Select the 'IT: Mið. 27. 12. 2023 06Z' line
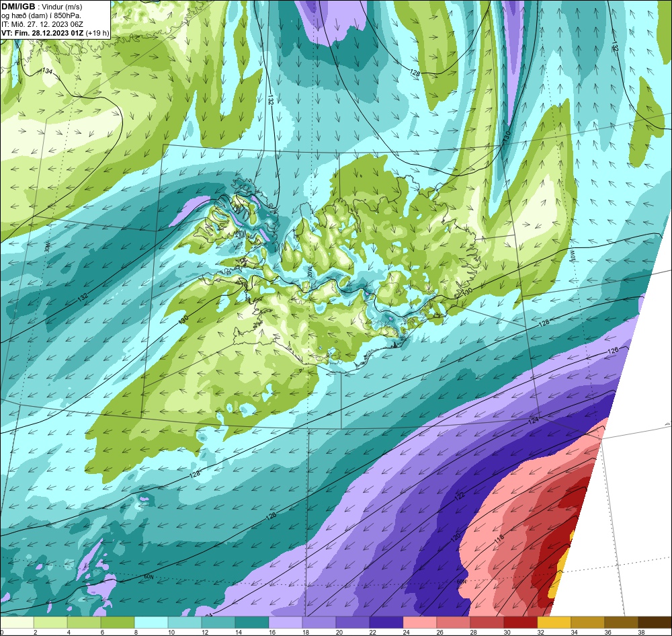 coord(42,24)
